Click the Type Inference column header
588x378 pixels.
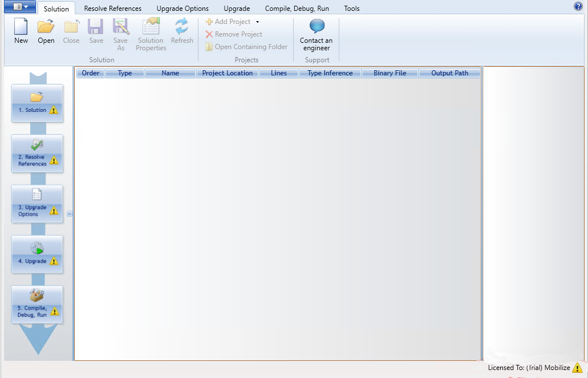[330, 73]
